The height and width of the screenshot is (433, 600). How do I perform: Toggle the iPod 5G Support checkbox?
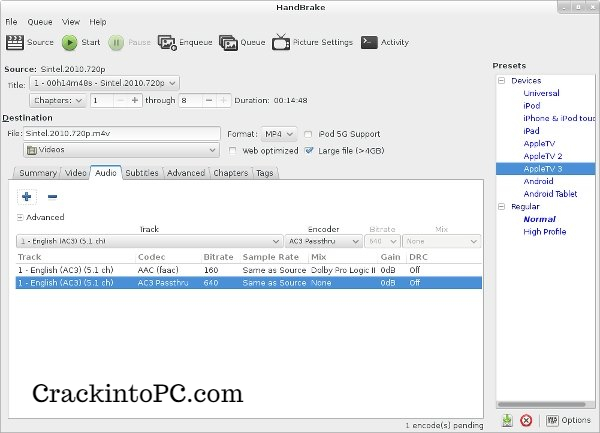[308, 134]
